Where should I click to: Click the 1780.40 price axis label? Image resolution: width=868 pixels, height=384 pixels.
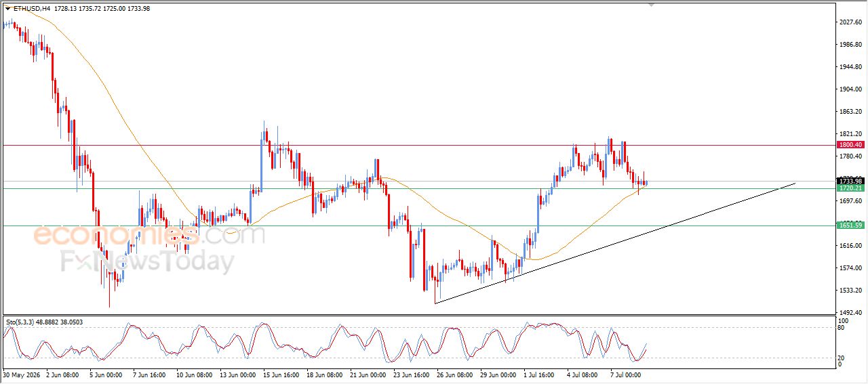point(852,156)
